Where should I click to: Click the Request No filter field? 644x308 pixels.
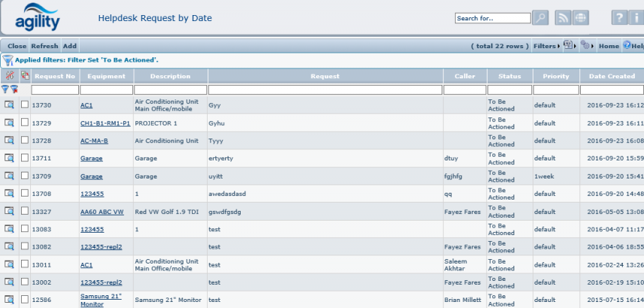click(x=54, y=90)
